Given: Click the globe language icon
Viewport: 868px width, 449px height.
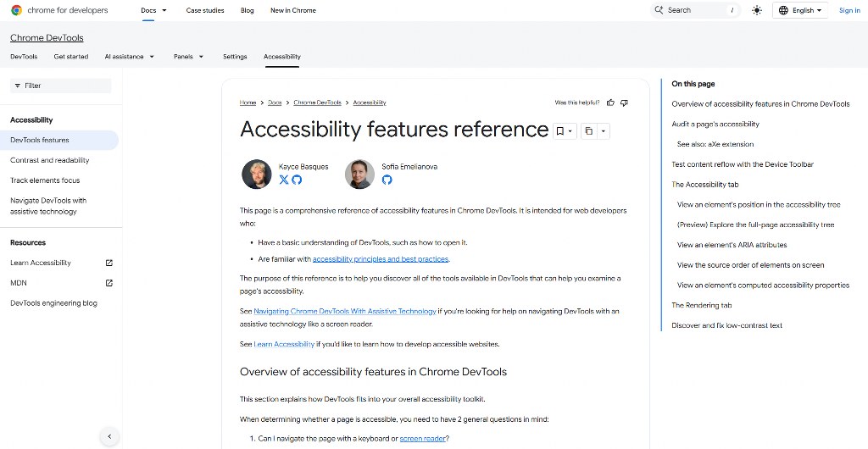Looking at the screenshot, I should click(x=783, y=10).
